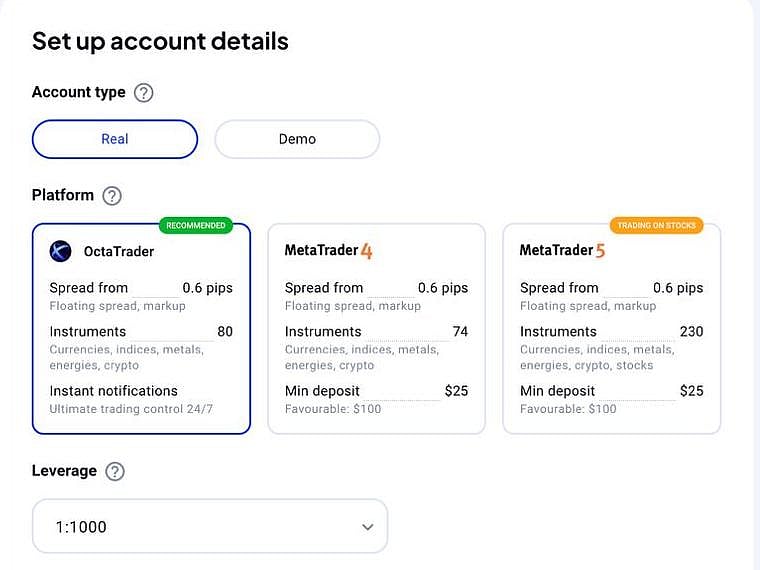Click 'Floating spread, markup' in MetaTrader 4 card
Screen dimensions: 760x570
(x=353, y=306)
